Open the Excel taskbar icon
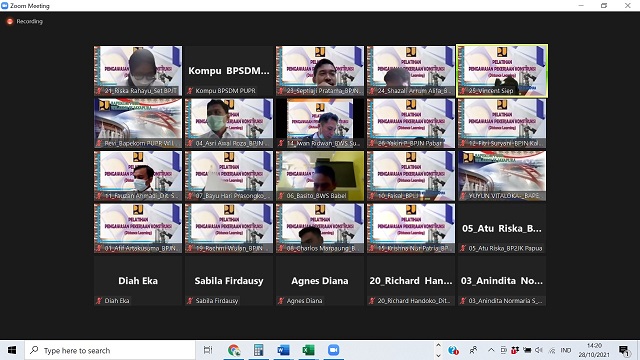Screen dimensions: 640x360 click(308, 350)
